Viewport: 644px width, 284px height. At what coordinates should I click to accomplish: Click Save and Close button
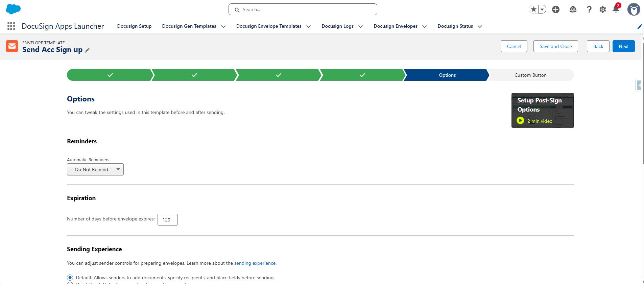click(556, 46)
